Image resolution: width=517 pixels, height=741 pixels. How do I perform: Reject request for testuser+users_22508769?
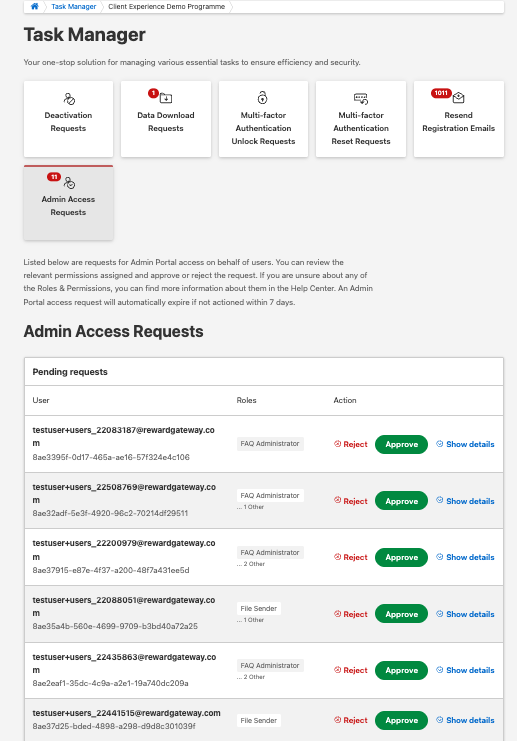[351, 501]
